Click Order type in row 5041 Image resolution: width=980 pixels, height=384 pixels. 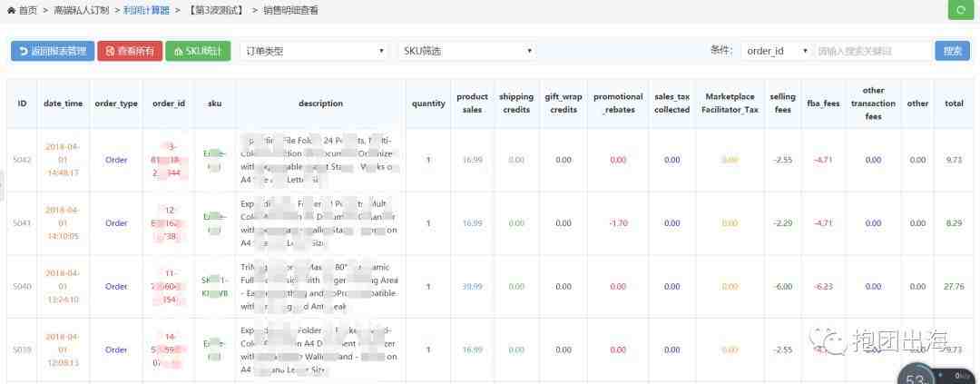tap(116, 223)
